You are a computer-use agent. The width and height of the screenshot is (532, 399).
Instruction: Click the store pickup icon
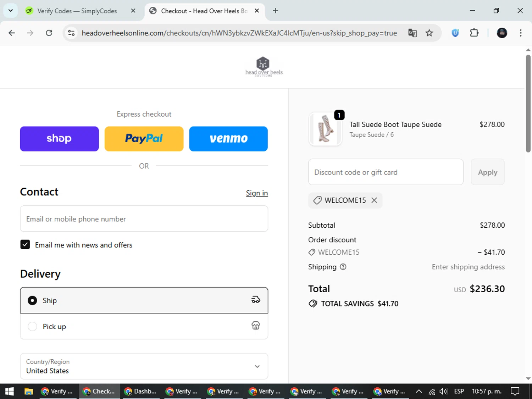pyautogui.click(x=256, y=326)
